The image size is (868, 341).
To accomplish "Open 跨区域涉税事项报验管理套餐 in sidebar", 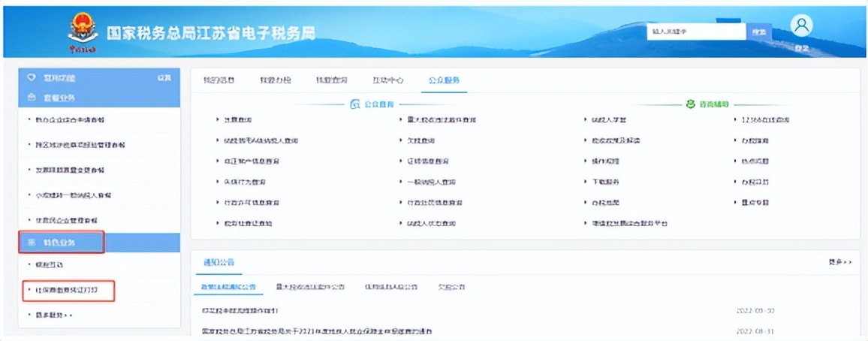I will click(x=80, y=145).
